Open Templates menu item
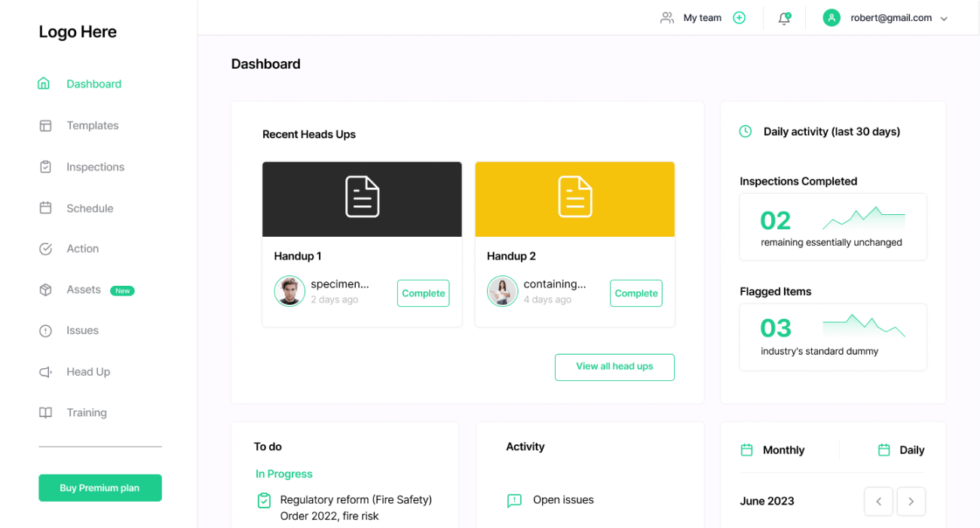The height and width of the screenshot is (528, 980). pos(93,125)
